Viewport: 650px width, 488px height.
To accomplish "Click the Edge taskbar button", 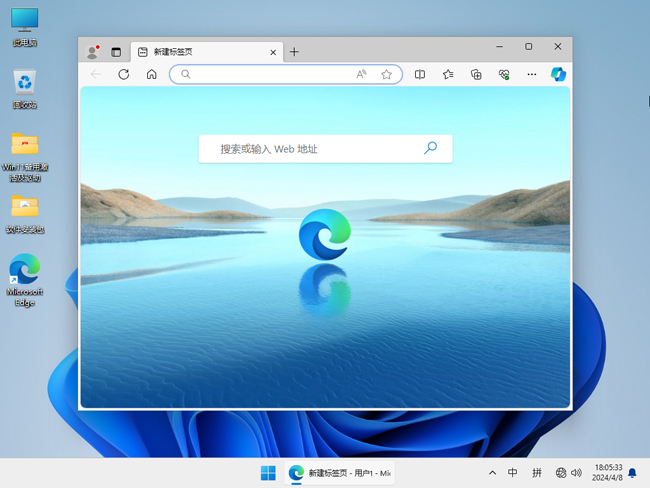I will point(340,473).
